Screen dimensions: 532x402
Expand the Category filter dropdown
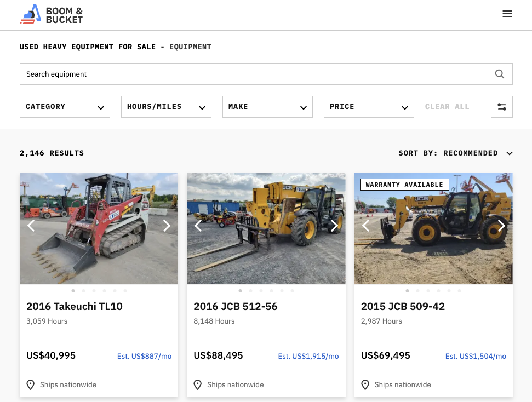pyautogui.click(x=65, y=107)
